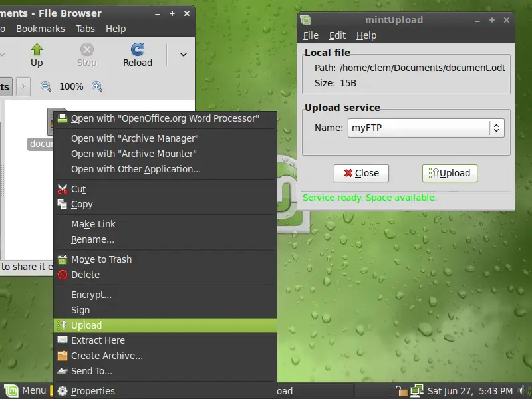
Task: Click the Copy icon in context menu
Action: point(63,204)
